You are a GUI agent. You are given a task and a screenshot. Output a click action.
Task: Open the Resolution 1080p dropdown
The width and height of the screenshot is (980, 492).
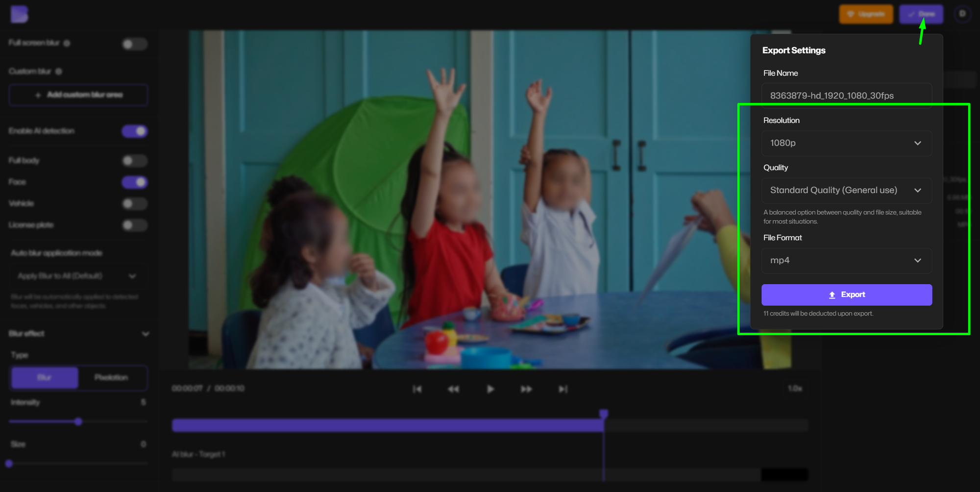pyautogui.click(x=847, y=143)
